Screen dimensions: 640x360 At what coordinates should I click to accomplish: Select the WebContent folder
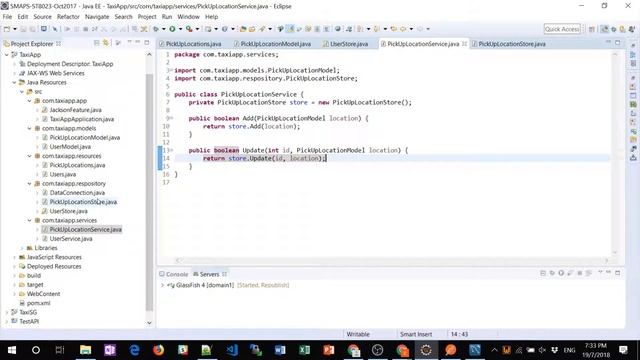point(43,294)
